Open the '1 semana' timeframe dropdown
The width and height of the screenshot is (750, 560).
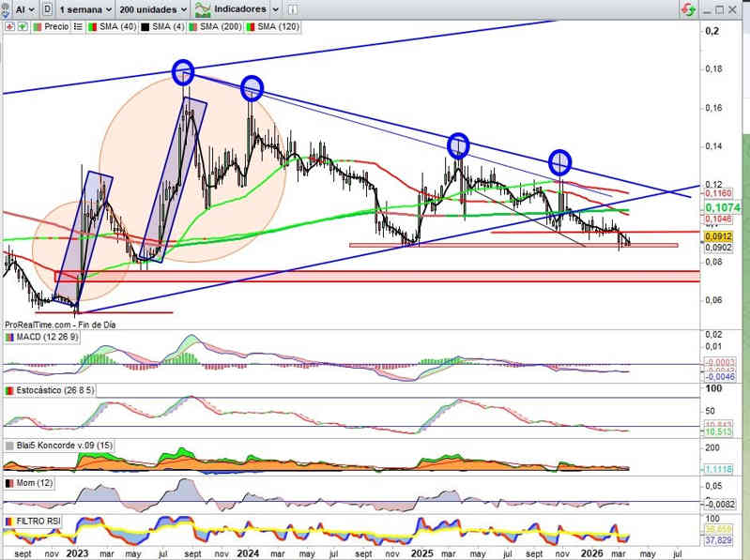85,8
